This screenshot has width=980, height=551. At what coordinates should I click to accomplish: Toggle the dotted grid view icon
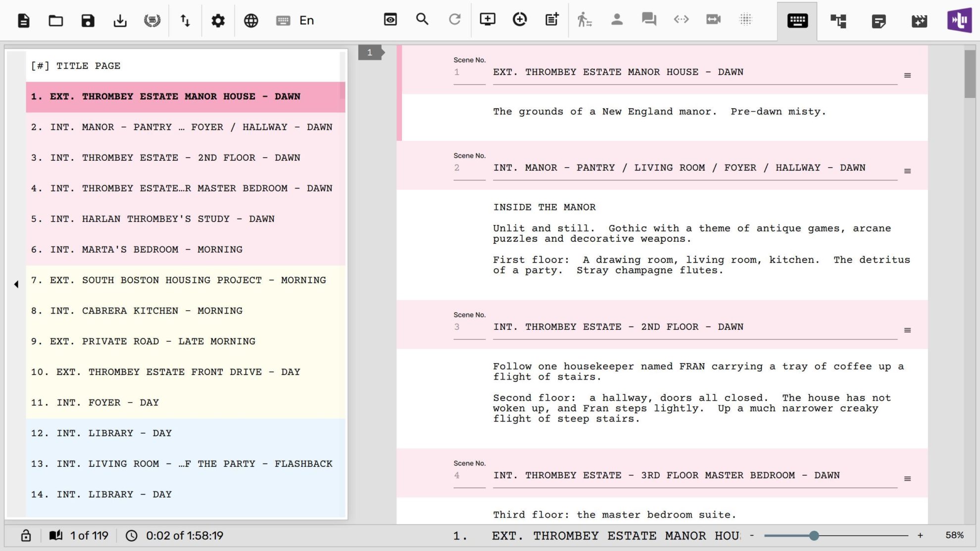coord(745,20)
